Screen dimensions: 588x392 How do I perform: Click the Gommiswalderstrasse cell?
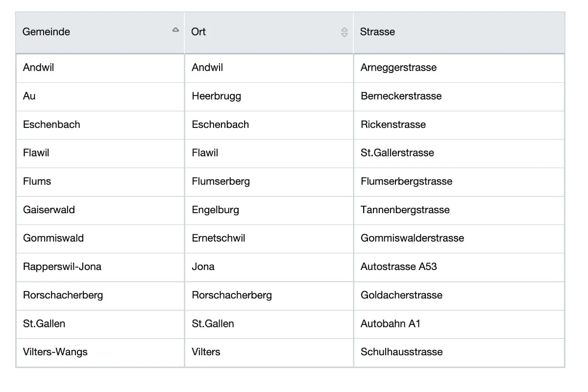459,239
